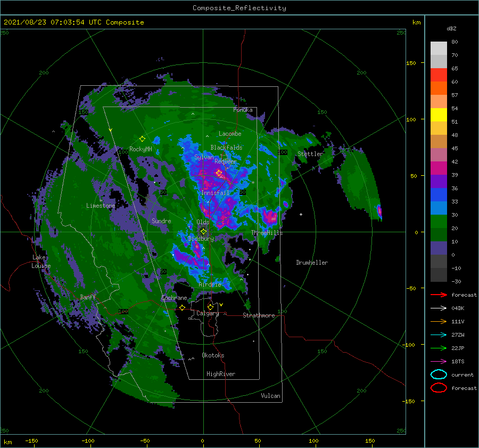The height and width of the screenshot is (448, 479).
Task: Pick the purple swatch between 39 and 36 dBZ
Action: (x=439, y=181)
